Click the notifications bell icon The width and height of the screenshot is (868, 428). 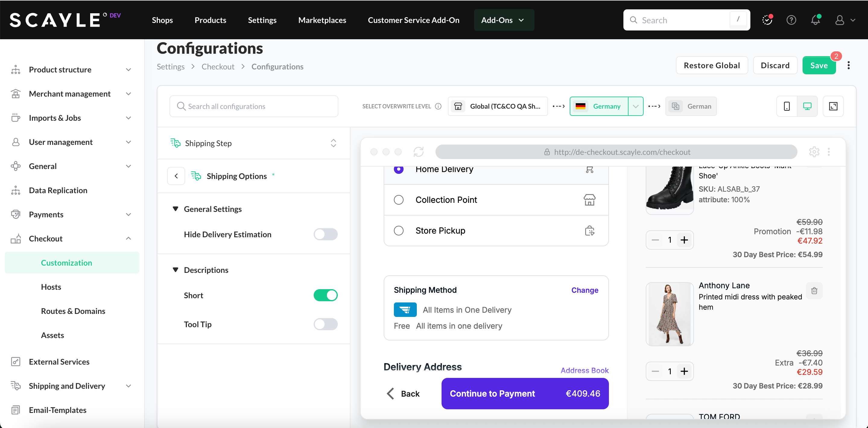point(815,20)
